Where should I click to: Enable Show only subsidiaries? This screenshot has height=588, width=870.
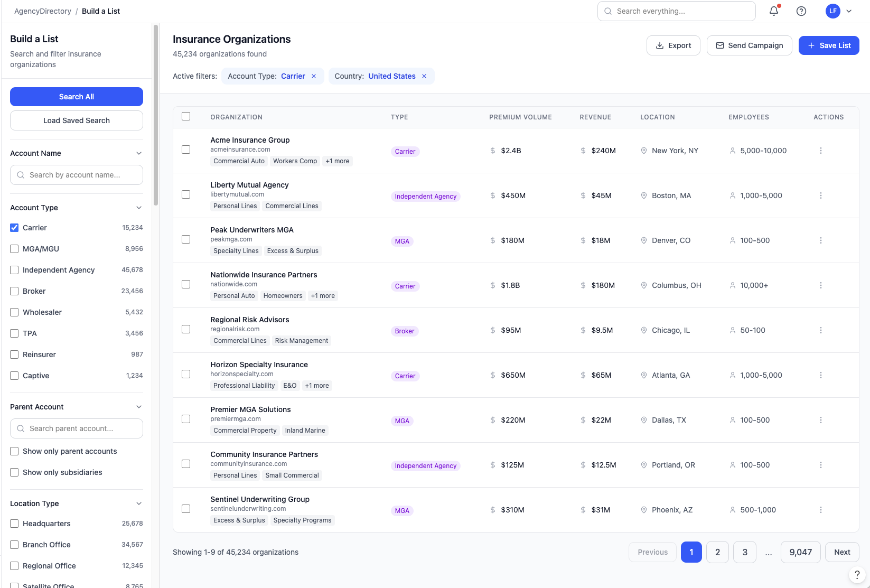14,472
